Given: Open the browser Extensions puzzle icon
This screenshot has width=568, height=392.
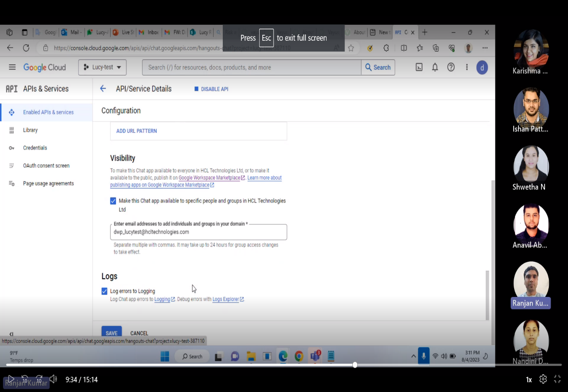Looking at the screenshot, I should coord(386,48).
